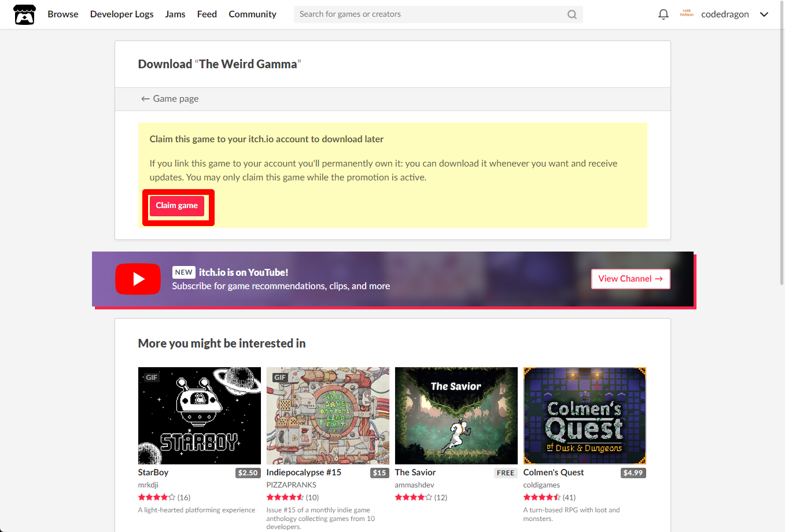Go to the Jams section
This screenshot has height=532, width=785.
tap(175, 14)
